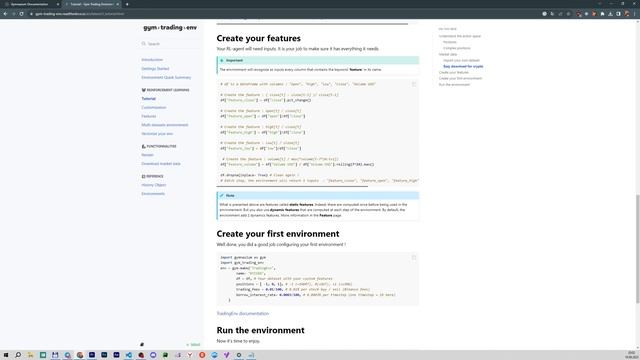
Task: Click the sidebar Search field
Action: coord(171,44)
